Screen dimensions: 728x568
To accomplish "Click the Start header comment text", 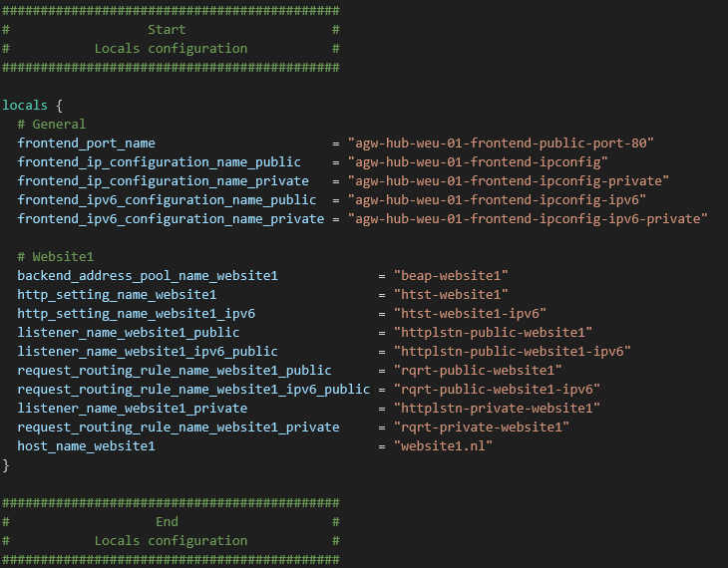I will (x=167, y=29).
